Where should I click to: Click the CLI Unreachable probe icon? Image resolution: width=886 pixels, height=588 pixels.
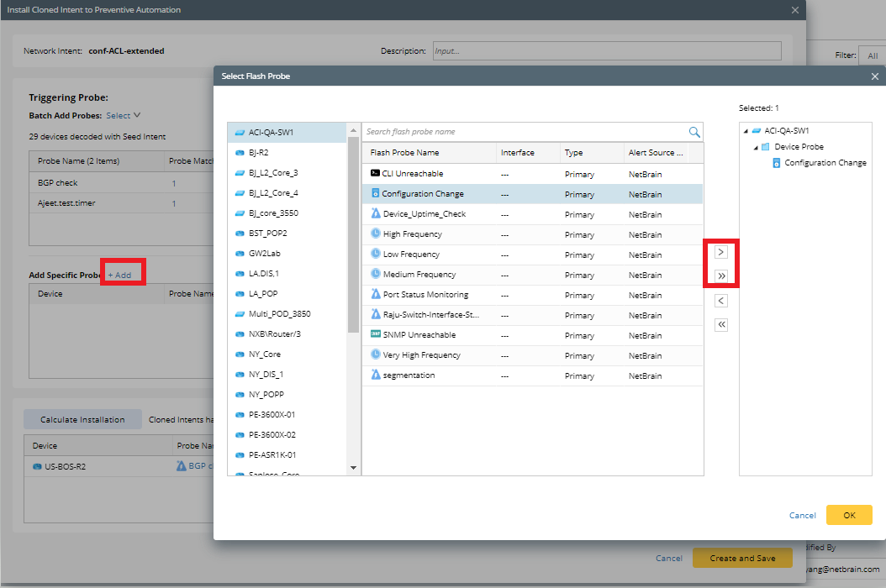point(375,173)
